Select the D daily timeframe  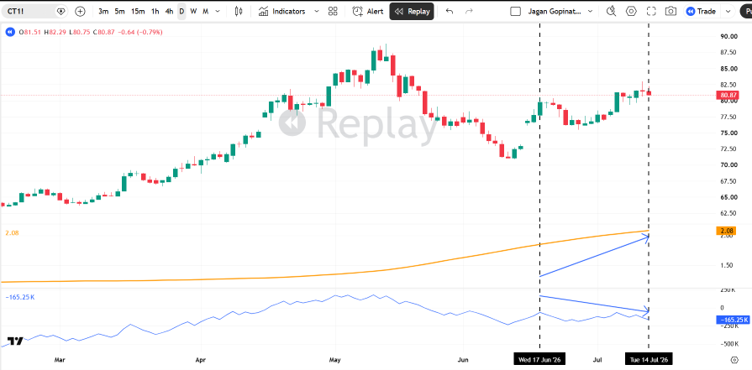[182, 12]
